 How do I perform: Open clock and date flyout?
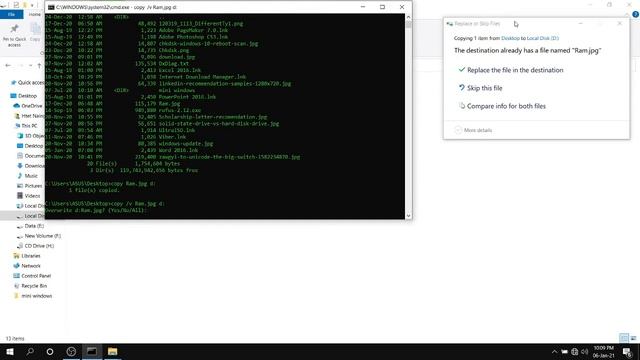pyautogui.click(x=604, y=351)
